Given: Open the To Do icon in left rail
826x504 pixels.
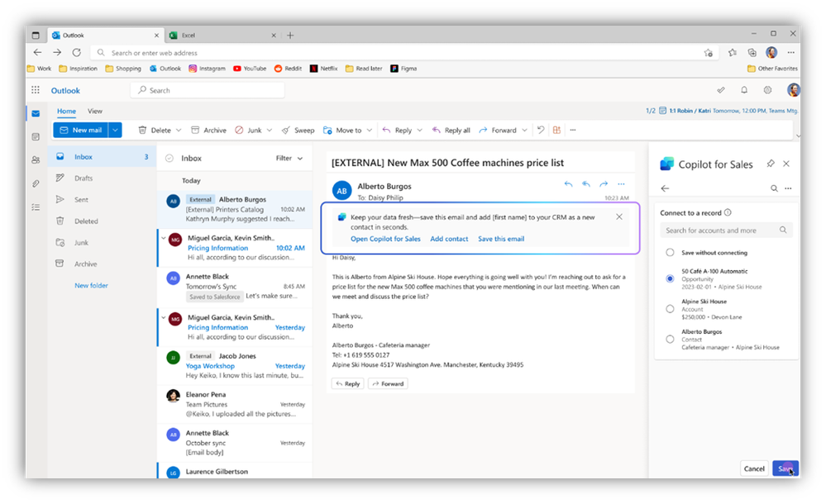Looking at the screenshot, I should [36, 207].
